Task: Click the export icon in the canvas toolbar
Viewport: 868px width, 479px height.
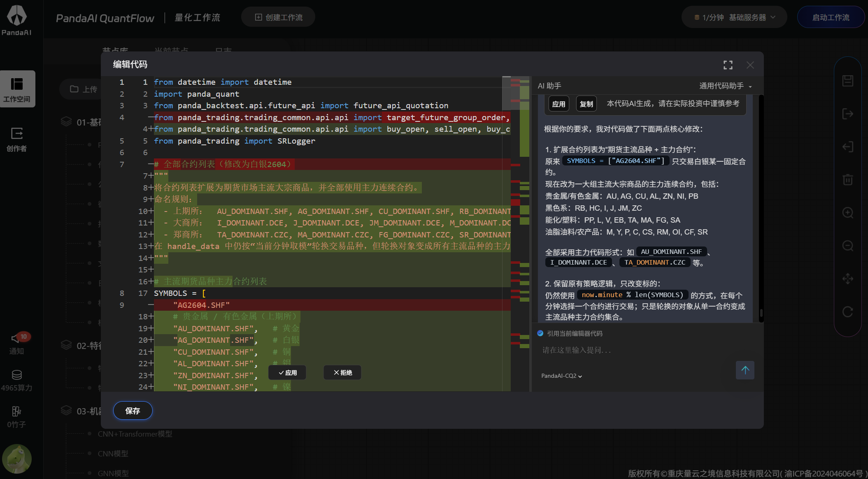Action: point(848,114)
